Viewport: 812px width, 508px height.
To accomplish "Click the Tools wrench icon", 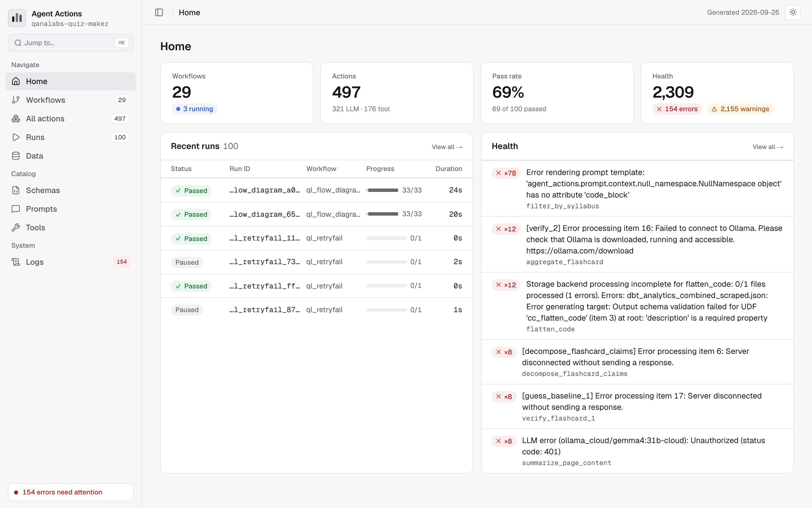I will click(16, 227).
